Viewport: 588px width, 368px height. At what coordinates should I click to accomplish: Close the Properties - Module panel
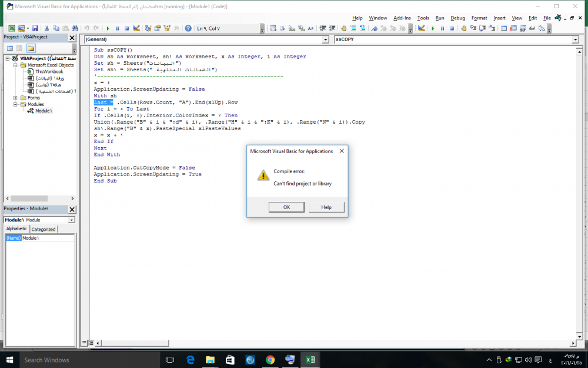coord(72,210)
